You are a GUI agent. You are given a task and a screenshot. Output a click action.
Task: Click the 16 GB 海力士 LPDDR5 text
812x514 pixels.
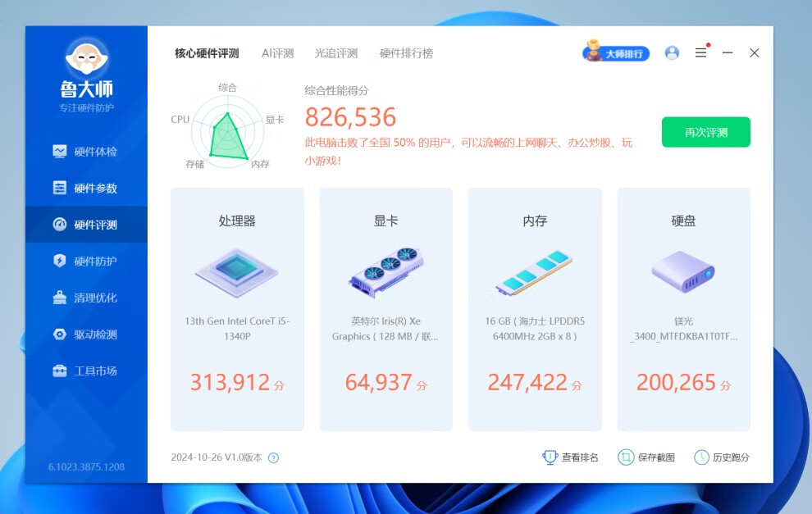[535, 329]
